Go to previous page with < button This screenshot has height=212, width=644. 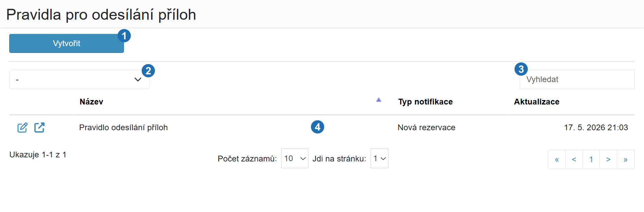click(574, 159)
